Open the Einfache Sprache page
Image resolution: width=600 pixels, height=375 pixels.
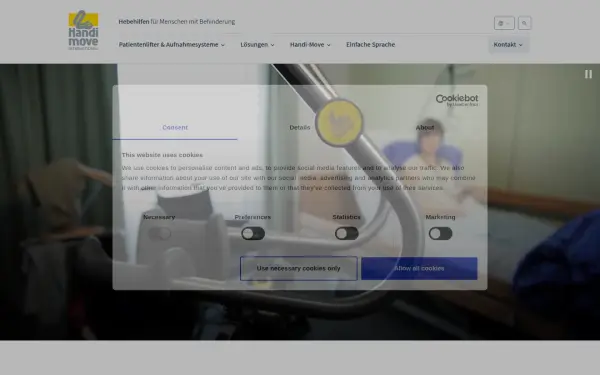(x=370, y=45)
